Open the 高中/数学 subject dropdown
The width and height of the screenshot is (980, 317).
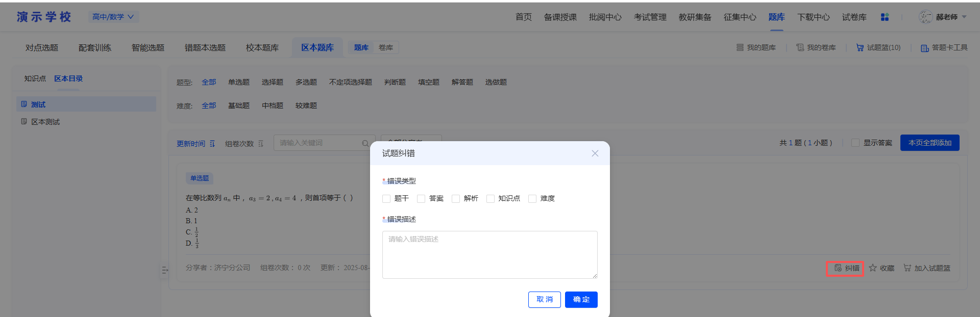click(113, 17)
